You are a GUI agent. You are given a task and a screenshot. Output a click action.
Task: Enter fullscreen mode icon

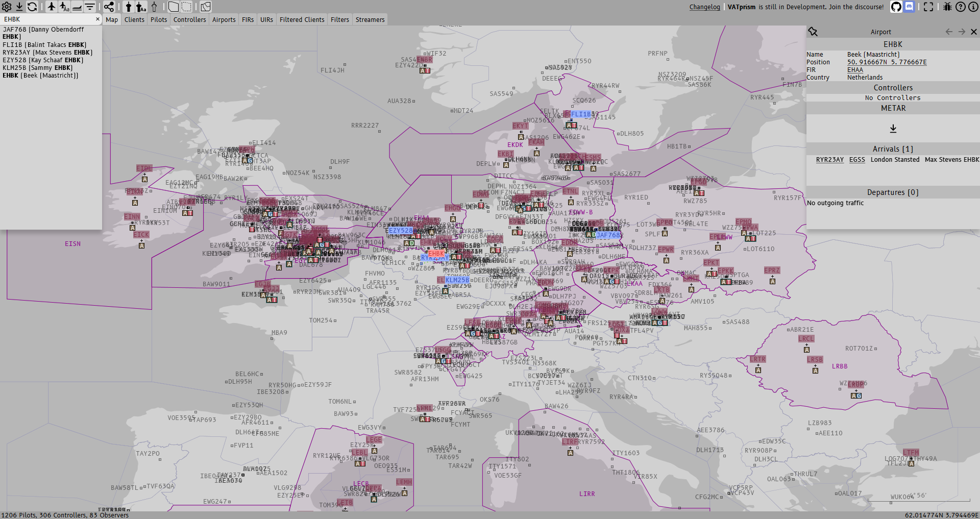(928, 7)
